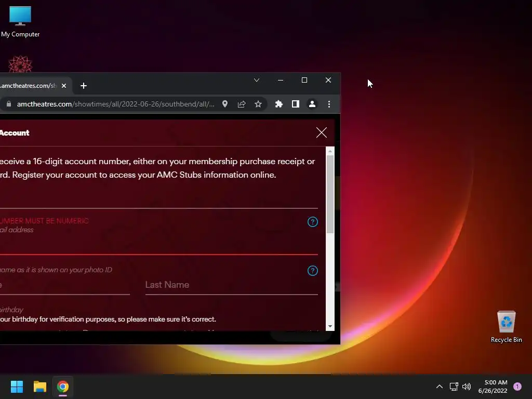Focus the account number input with red underline
Viewport: 532px width, 399px height.
[159, 245]
